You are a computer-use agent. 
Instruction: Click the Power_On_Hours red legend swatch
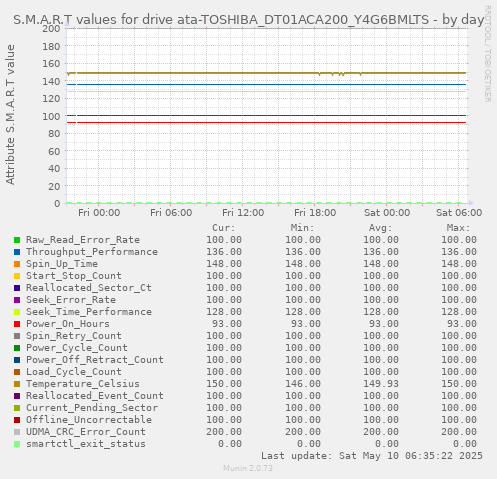[17, 324]
